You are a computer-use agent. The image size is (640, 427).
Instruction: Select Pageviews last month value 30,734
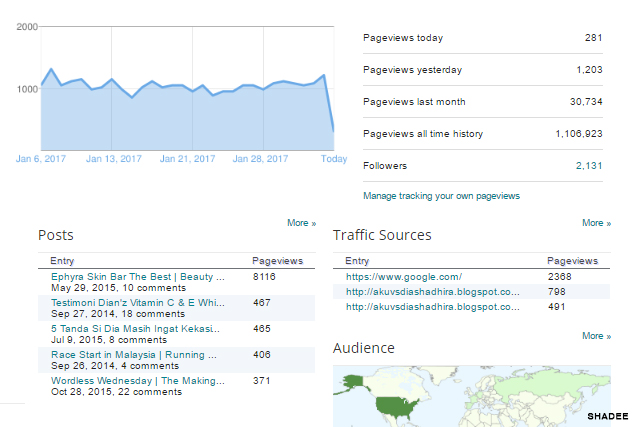click(x=586, y=102)
